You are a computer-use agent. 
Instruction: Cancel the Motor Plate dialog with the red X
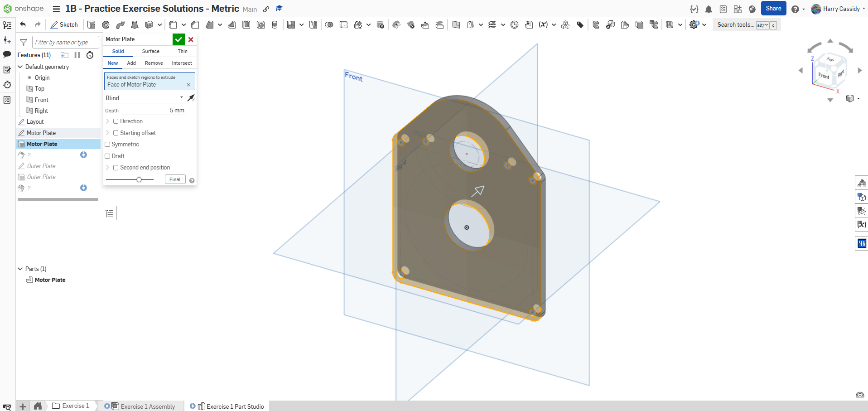191,39
